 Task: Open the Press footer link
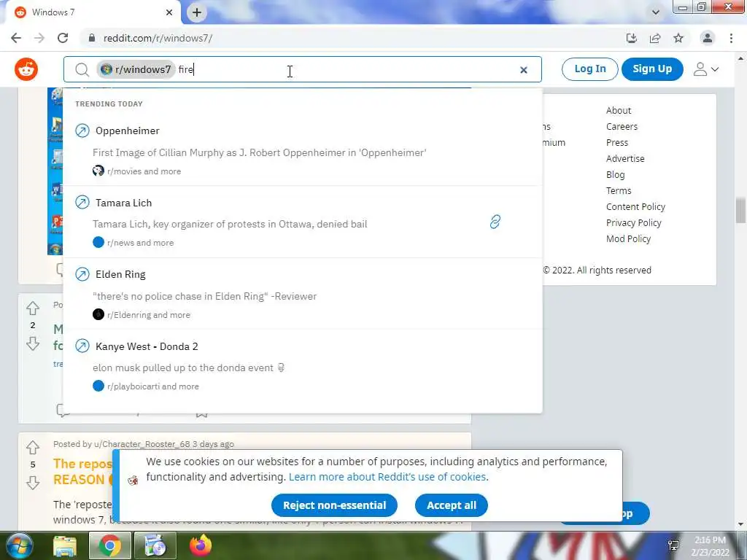tap(617, 143)
